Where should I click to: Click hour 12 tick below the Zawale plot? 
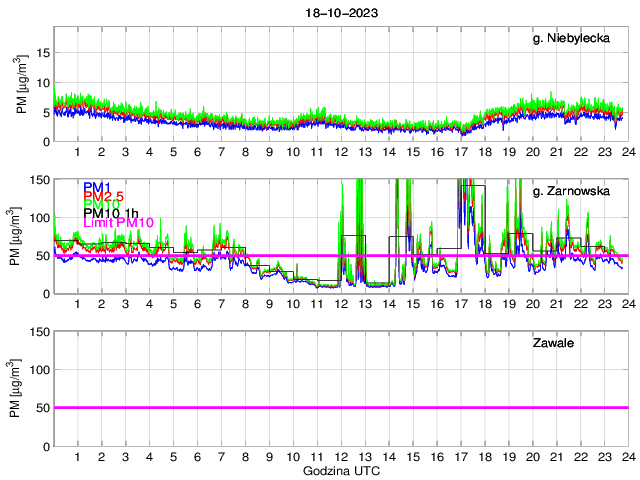coord(340,457)
